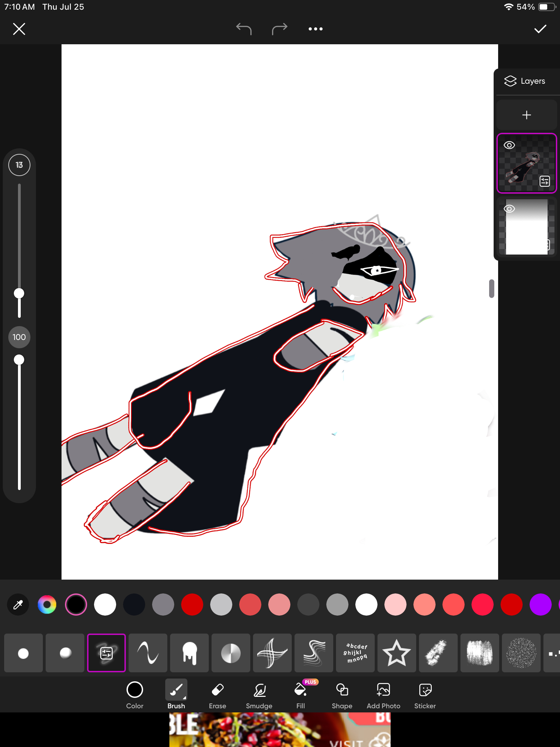The height and width of the screenshot is (747, 560).
Task: Hide the character drawing layer
Action: point(509,145)
